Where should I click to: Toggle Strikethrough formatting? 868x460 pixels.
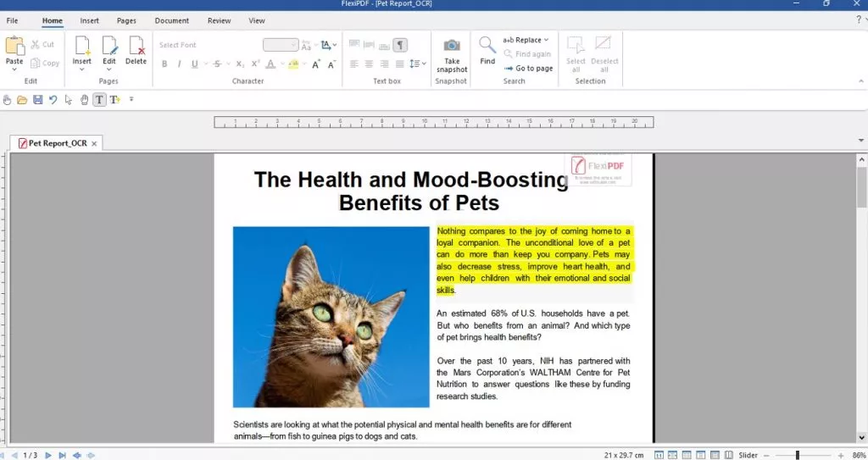218,64
